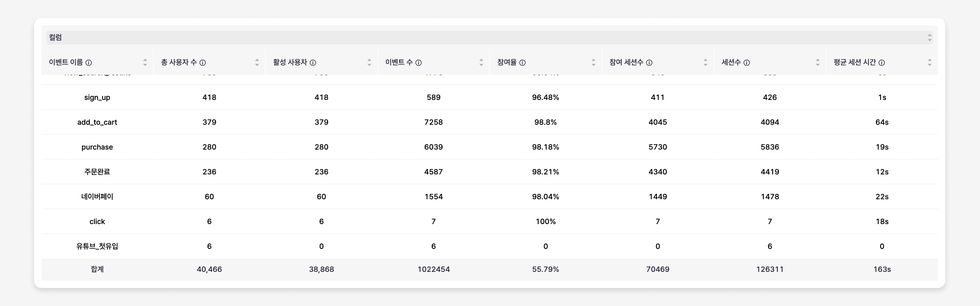The image size is (980, 306).
Task: Click the sign_up event name
Action: [97, 97]
